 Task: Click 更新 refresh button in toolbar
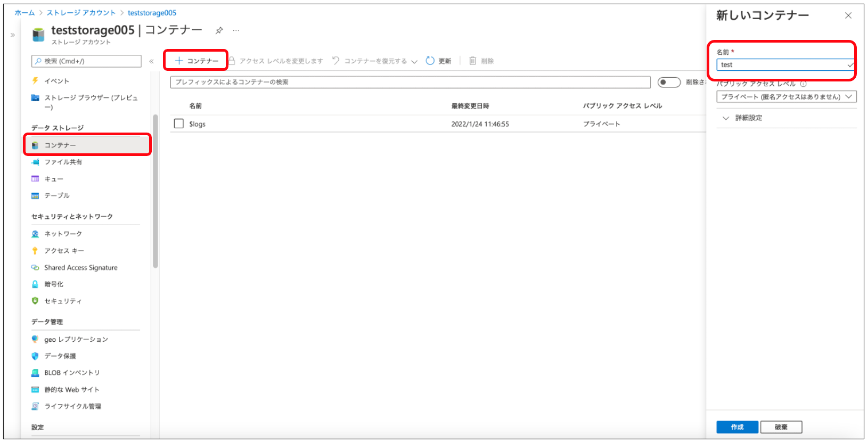pyautogui.click(x=439, y=61)
